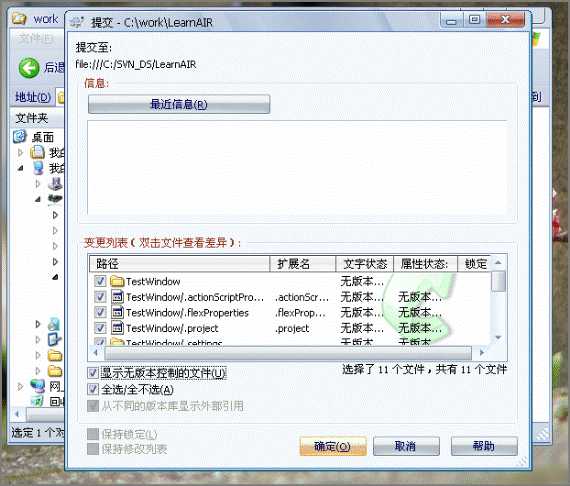Confirm commit with the OK (O) button
570x486 pixels.
click(333, 446)
